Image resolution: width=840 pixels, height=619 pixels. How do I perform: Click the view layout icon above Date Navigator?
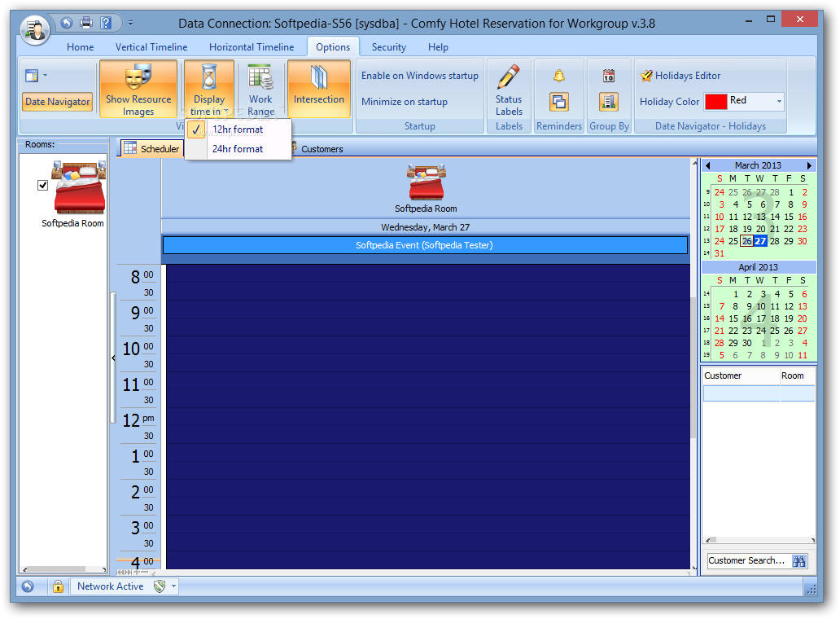(x=32, y=76)
